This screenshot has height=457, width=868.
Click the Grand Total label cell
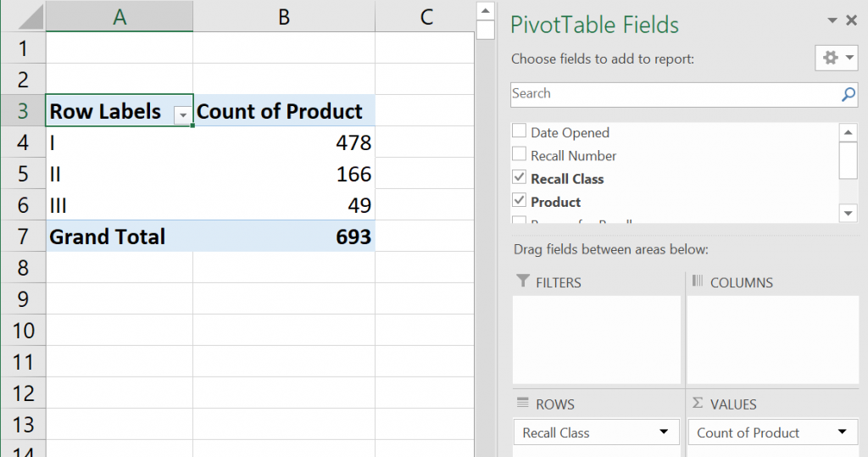coord(120,237)
